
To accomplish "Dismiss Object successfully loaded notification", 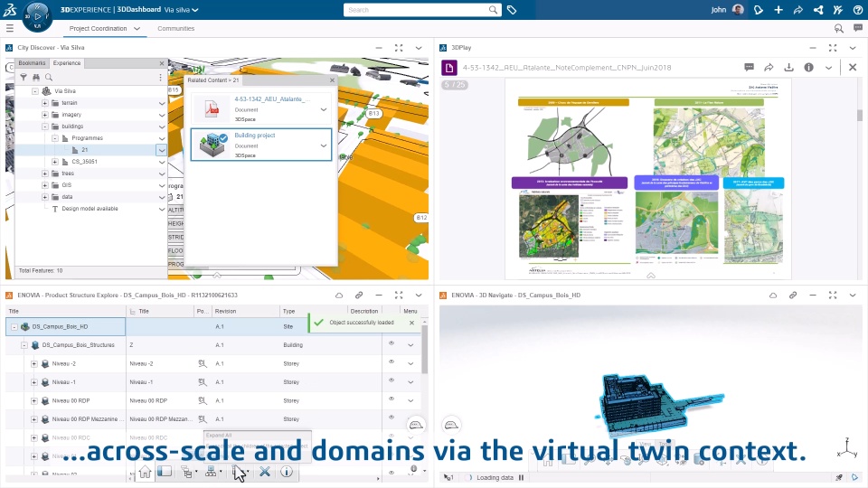I will coord(412,323).
